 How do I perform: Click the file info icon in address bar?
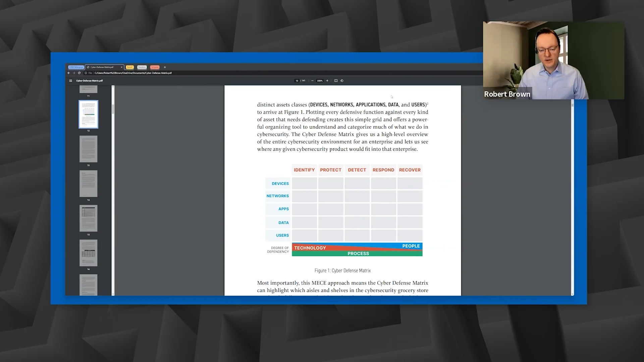pos(86,73)
